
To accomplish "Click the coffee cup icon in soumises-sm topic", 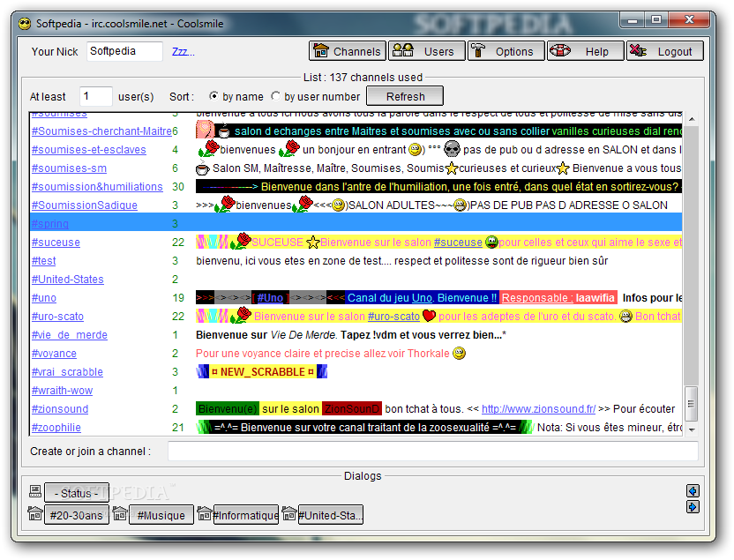I will click(x=202, y=167).
